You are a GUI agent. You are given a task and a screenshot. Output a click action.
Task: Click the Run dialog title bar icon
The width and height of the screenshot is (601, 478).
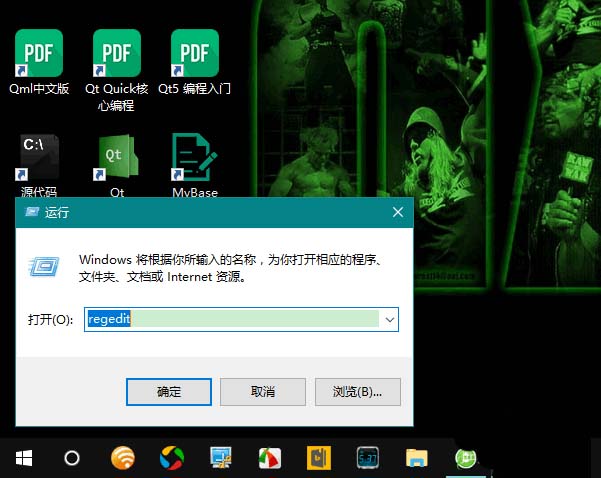click(31, 212)
